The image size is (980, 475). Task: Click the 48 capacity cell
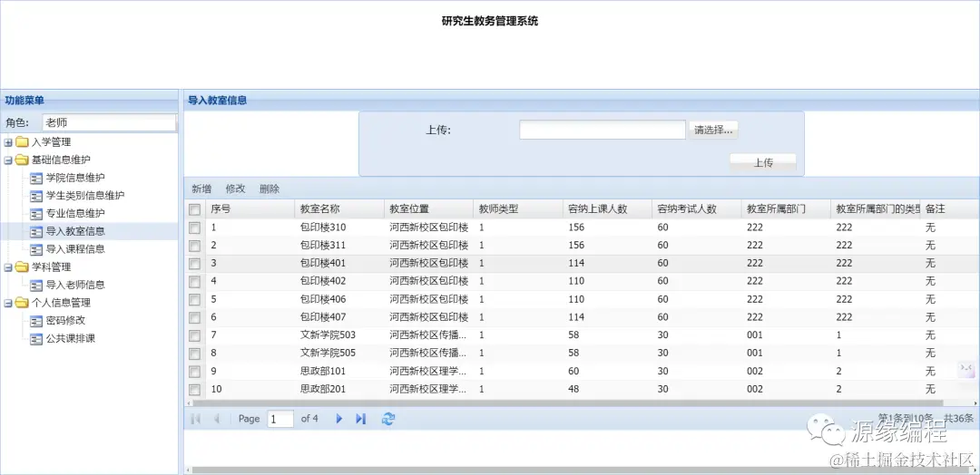(x=607, y=390)
